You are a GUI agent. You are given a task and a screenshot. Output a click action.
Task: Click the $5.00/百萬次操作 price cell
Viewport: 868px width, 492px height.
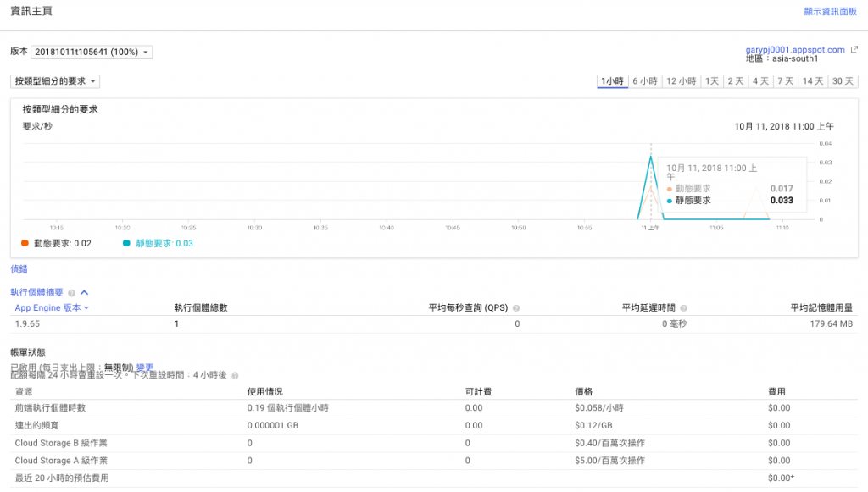pos(609,461)
